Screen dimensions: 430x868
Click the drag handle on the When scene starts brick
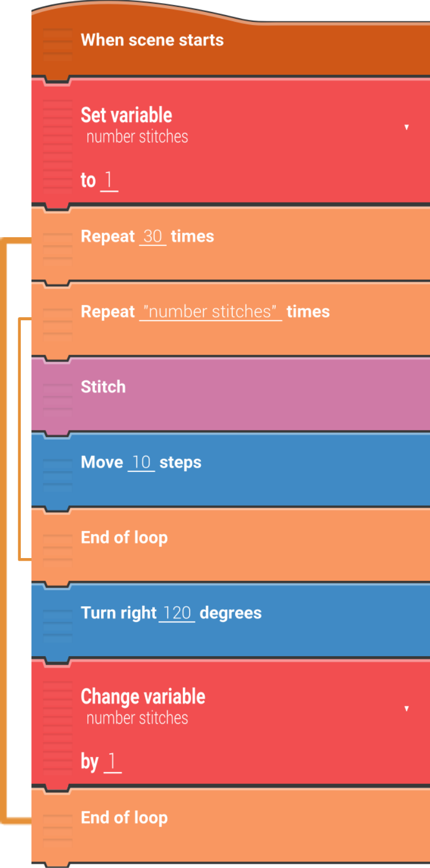coord(57,44)
